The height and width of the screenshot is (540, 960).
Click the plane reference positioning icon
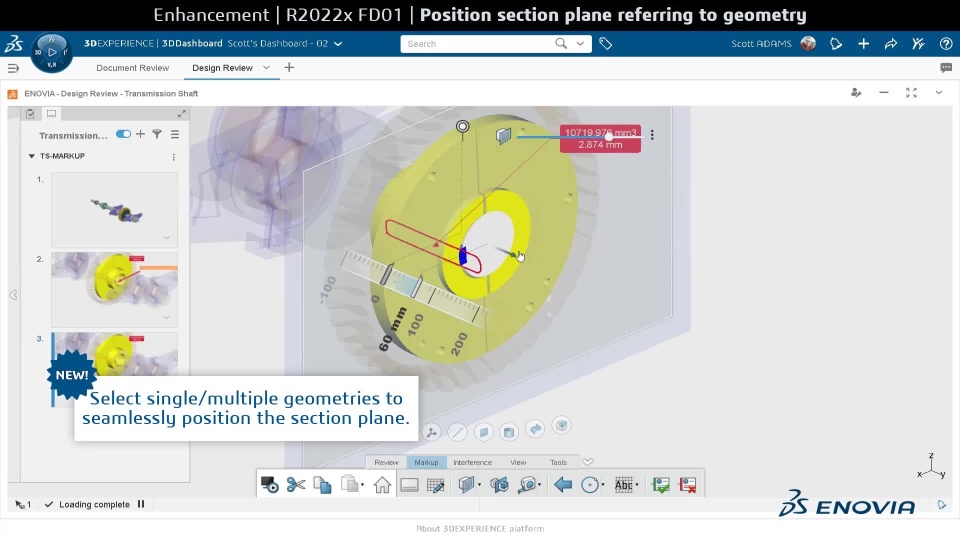(x=483, y=432)
